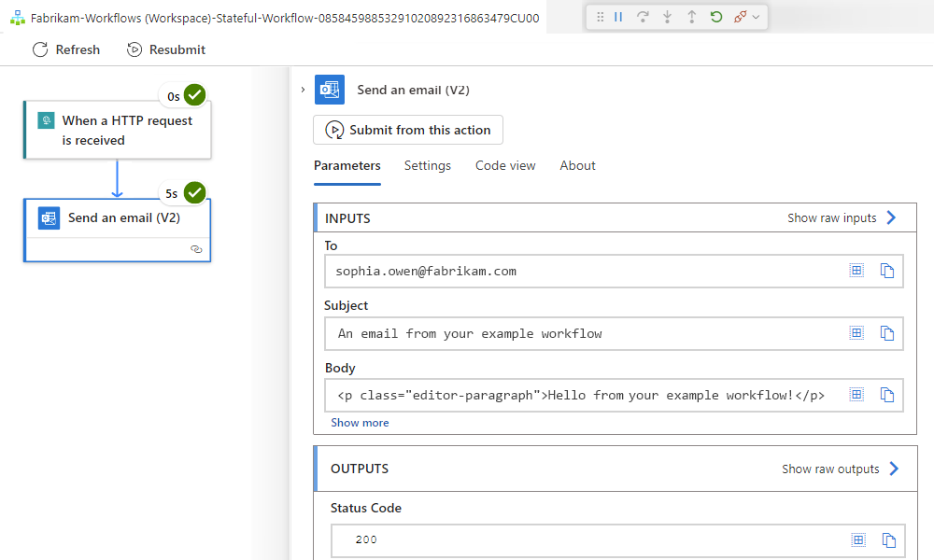The image size is (934, 560).
Task: Click Submit from this action
Action: click(x=407, y=130)
